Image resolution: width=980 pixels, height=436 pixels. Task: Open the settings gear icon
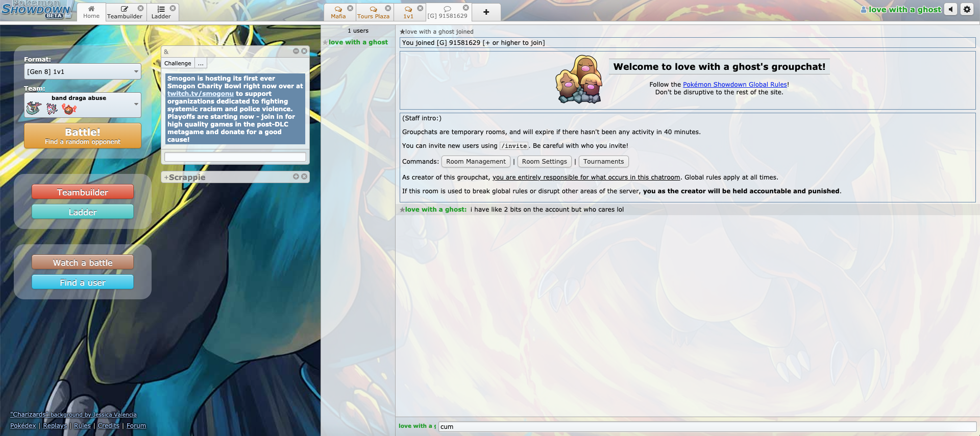pyautogui.click(x=967, y=9)
